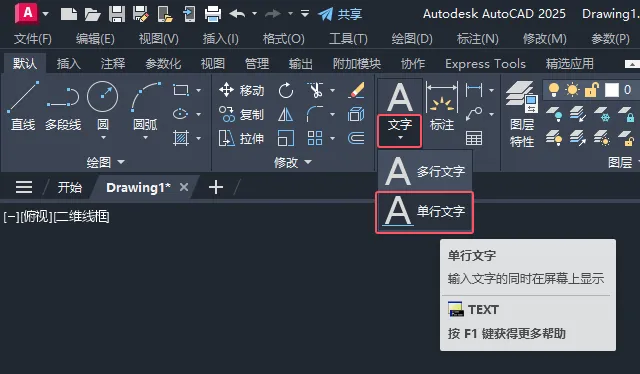Click the Explode box icon in Modify panel

point(356,114)
